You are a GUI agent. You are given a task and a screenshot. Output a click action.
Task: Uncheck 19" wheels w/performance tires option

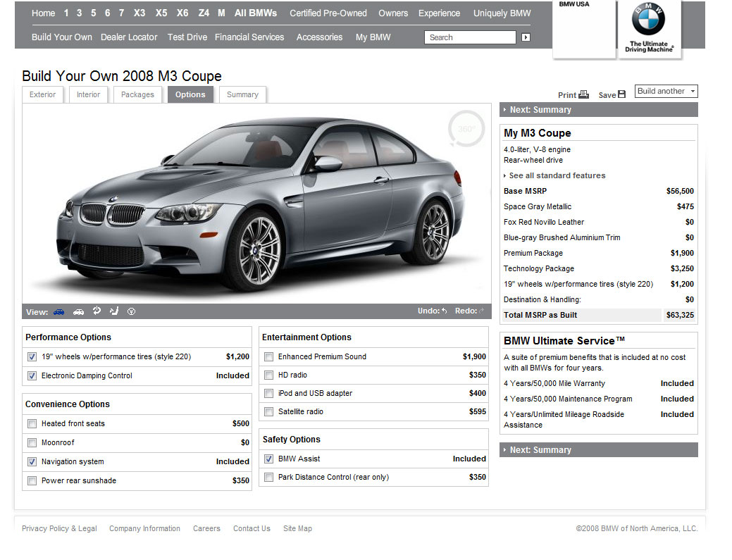(x=32, y=357)
